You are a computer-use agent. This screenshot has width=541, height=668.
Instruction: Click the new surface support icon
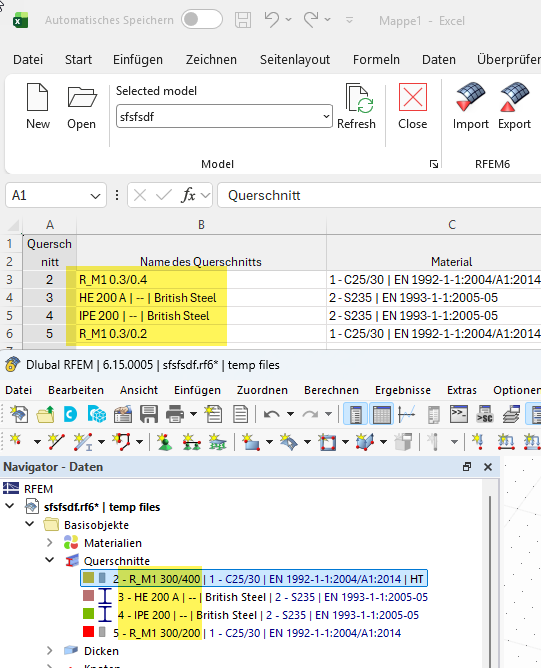point(217,441)
